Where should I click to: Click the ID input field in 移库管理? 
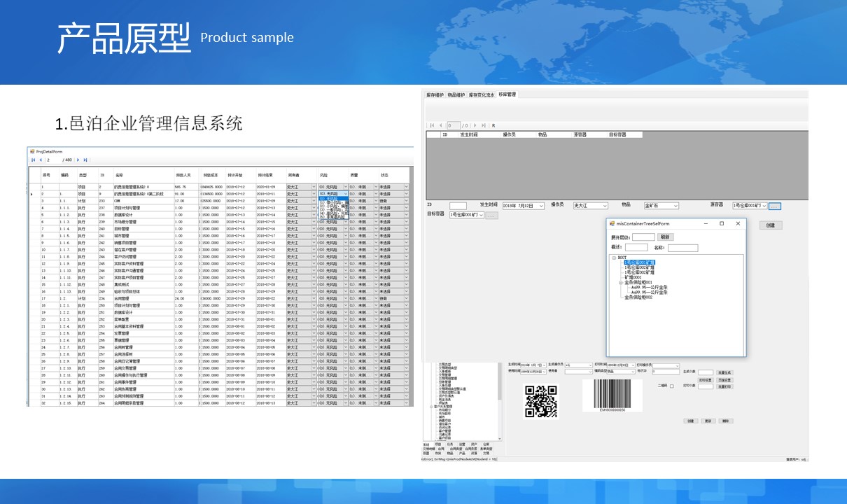[x=458, y=206]
